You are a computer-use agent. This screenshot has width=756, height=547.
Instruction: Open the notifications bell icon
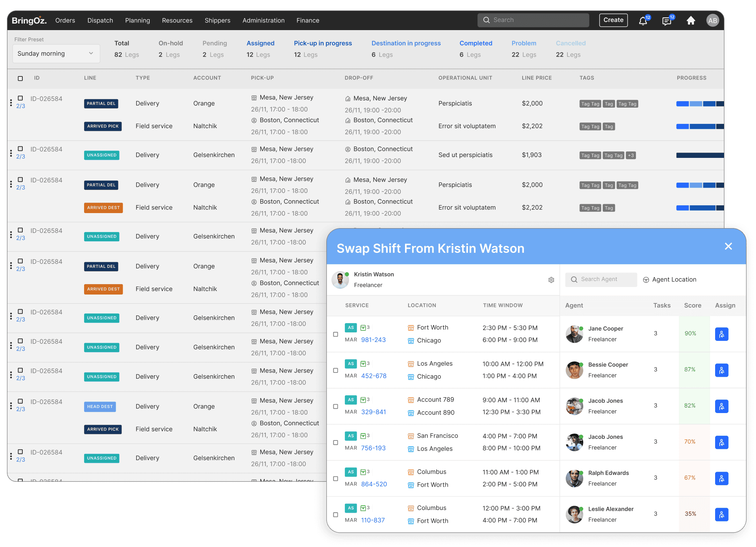point(643,21)
